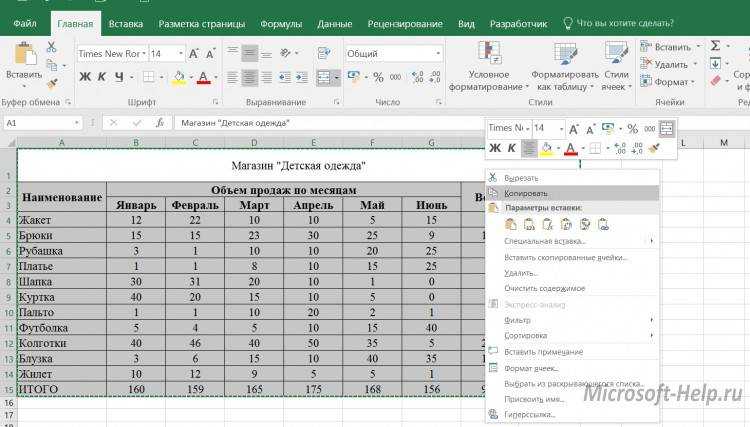Click the Paste clipboard icon in the ribbon
750x427 pixels.
pos(25,54)
